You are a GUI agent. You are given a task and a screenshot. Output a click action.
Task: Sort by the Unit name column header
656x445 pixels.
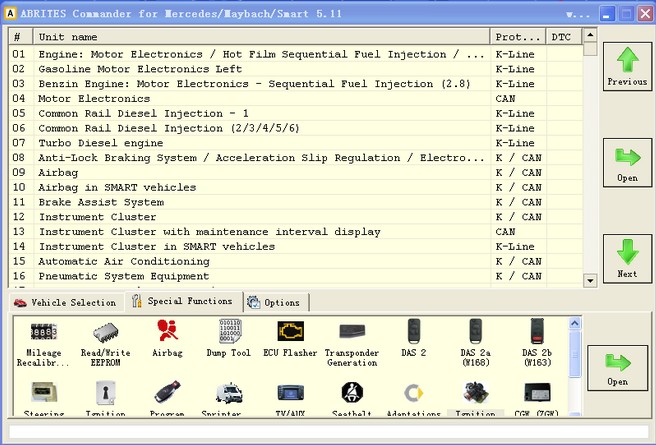tap(261, 37)
